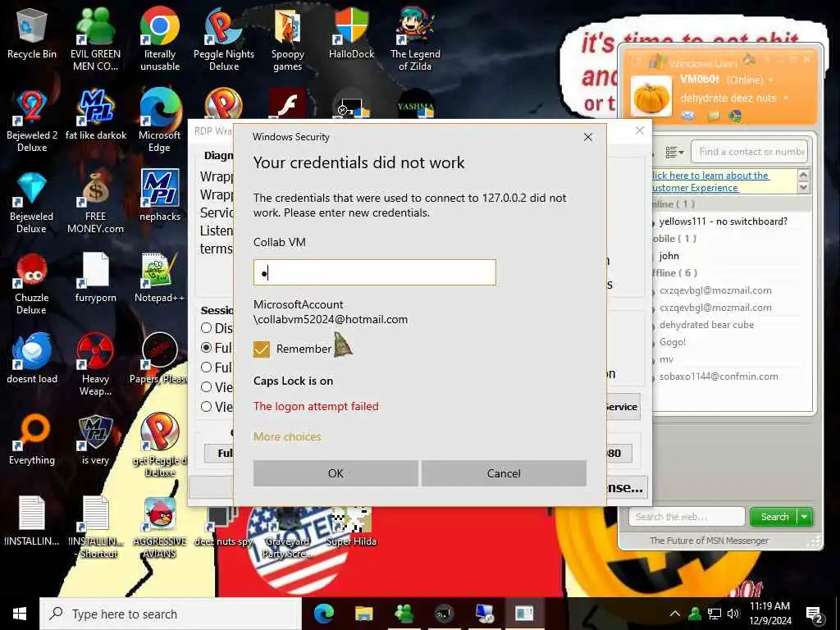Launch the 'literally unusable' Chrome shortcut
The width and height of the screenshot is (840, 630).
160,39
